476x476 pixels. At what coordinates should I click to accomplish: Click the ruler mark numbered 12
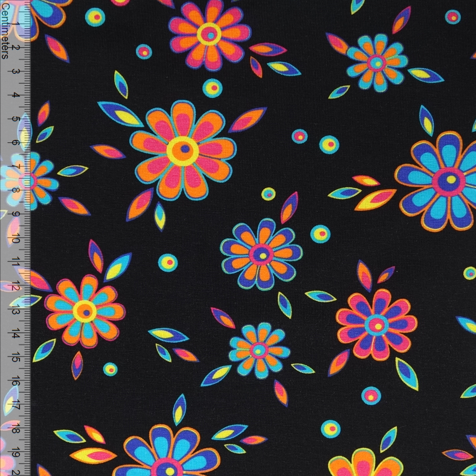[15, 285]
